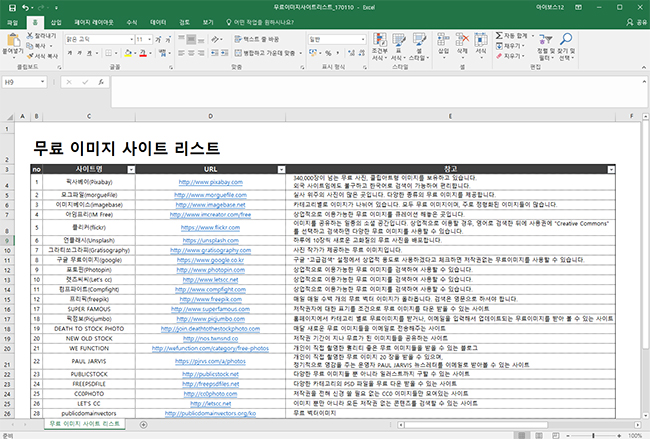The width and height of the screenshot is (650, 439).
Task: Center text horizontally in alignment group
Action: 191,53
